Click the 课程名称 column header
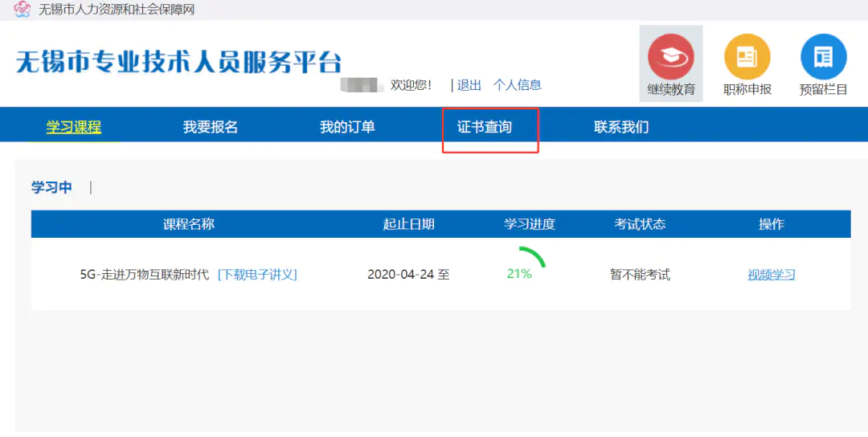The height and width of the screenshot is (437, 868). [x=189, y=224]
